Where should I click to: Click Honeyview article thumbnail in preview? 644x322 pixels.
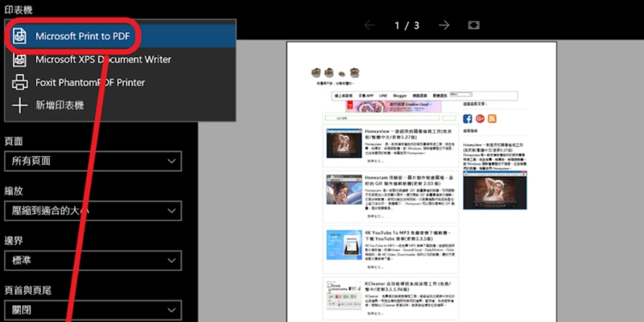pos(345,143)
